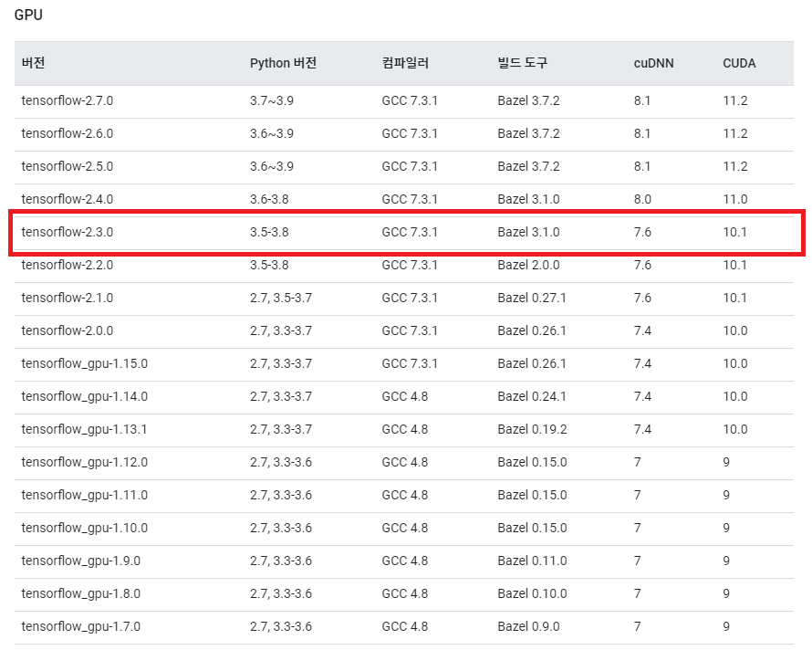Select Python 2.7, 3.3-3.7 in tensorflow_gpu-1.15.0 row

(281, 363)
